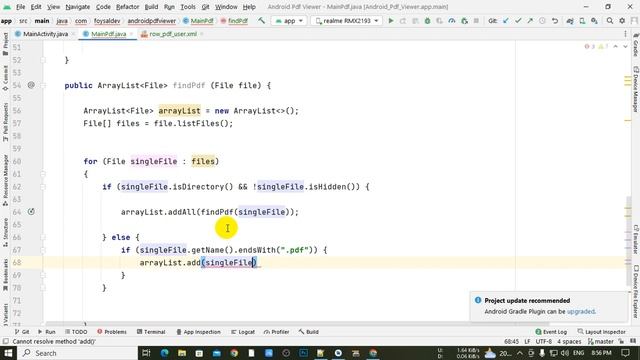Open File Explorer from the taskbar
Viewport: 640px width, 360px height.
coord(182,353)
